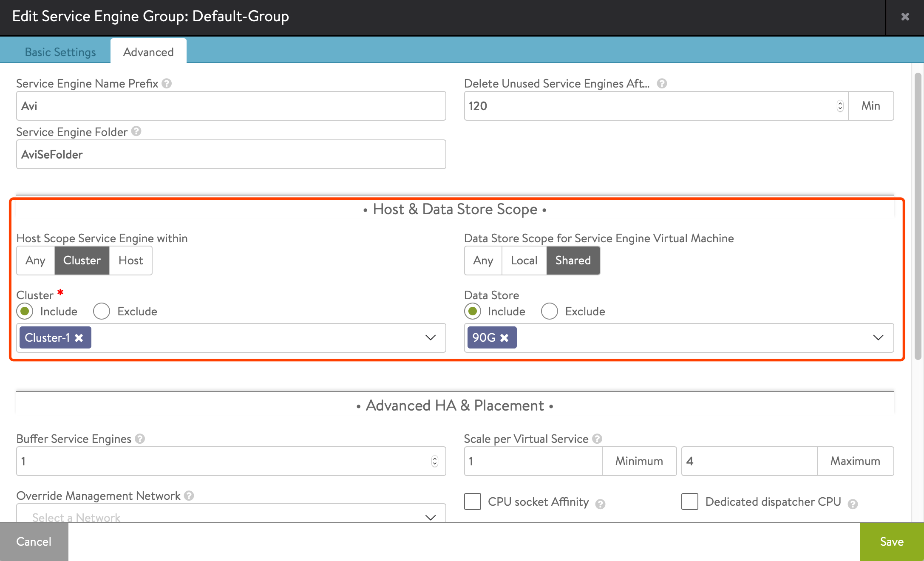Click the Save button

(891, 541)
